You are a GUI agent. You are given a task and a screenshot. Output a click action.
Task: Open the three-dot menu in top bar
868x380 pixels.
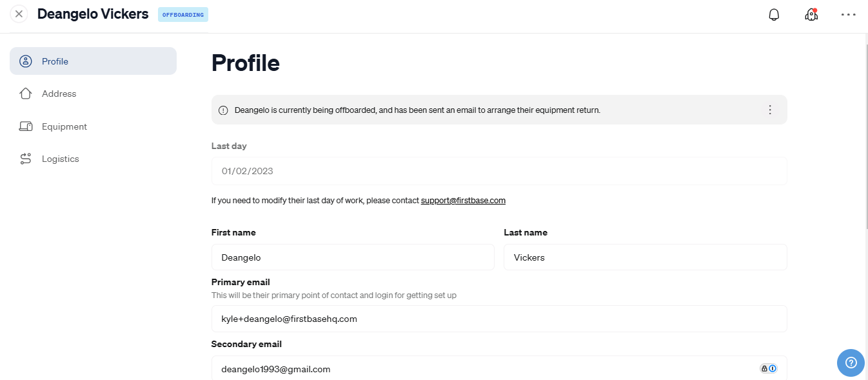pos(849,14)
